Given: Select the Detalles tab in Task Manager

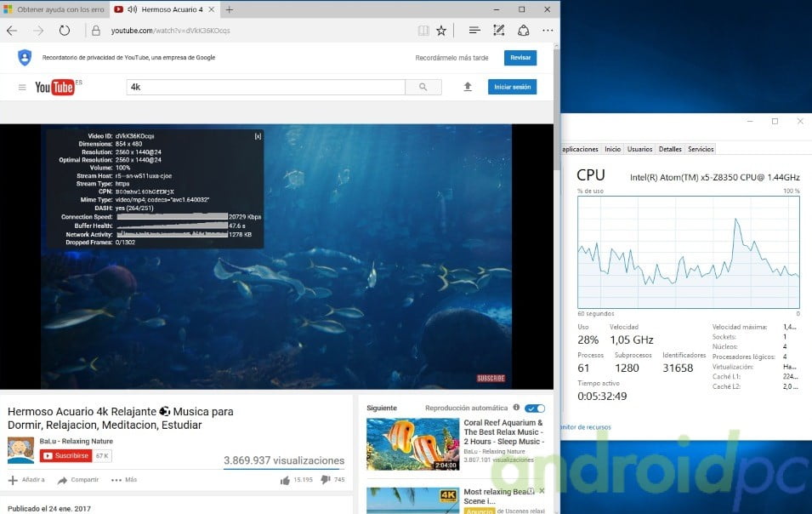Looking at the screenshot, I should [670, 149].
